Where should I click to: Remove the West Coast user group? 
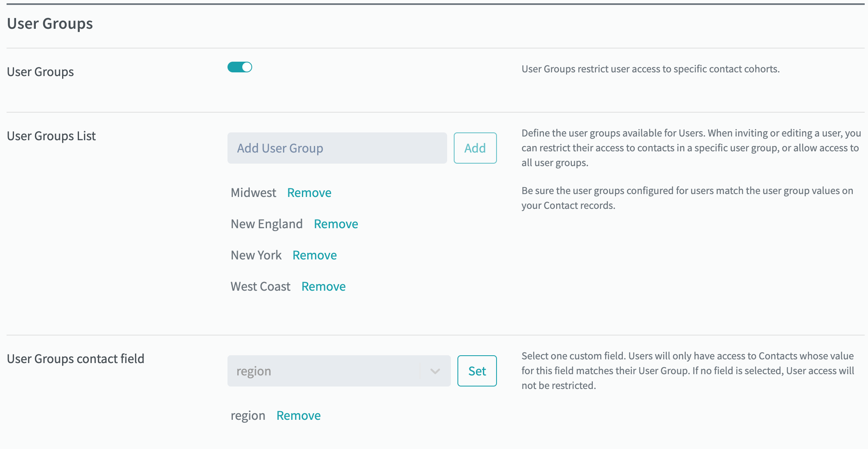(x=323, y=286)
